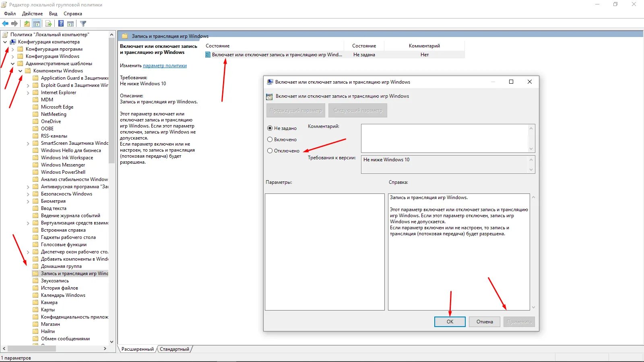Collapse the Конфигурация компьютера node
Image resolution: width=644 pixels, height=362 pixels.
click(5, 42)
